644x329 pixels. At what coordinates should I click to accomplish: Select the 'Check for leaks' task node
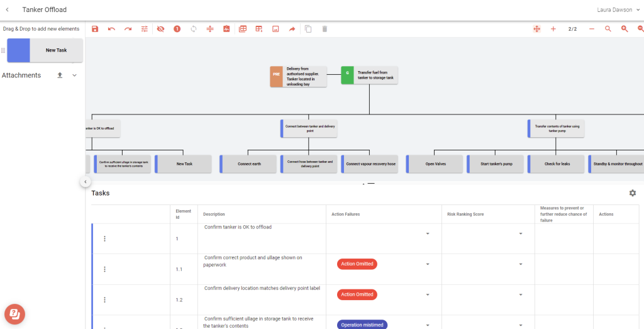click(x=556, y=164)
